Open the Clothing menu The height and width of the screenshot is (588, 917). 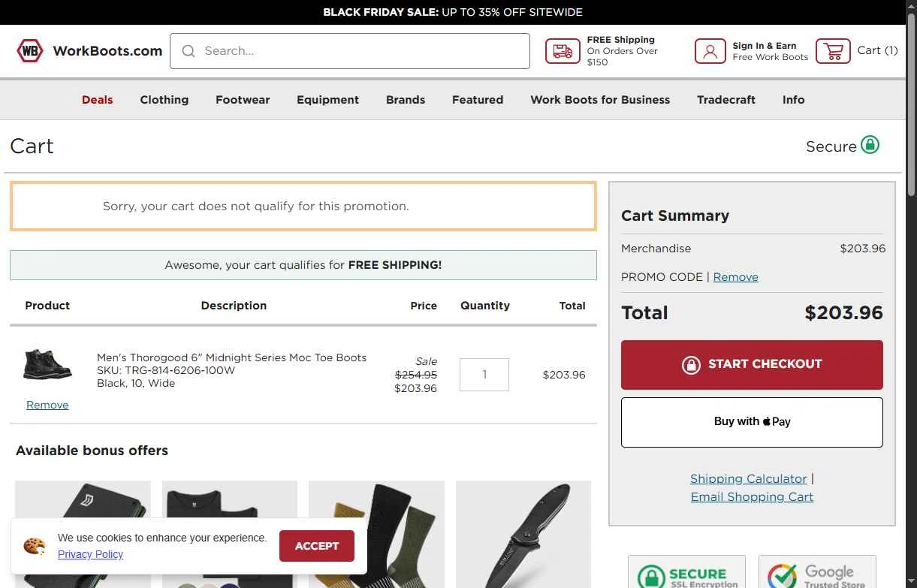click(x=164, y=100)
